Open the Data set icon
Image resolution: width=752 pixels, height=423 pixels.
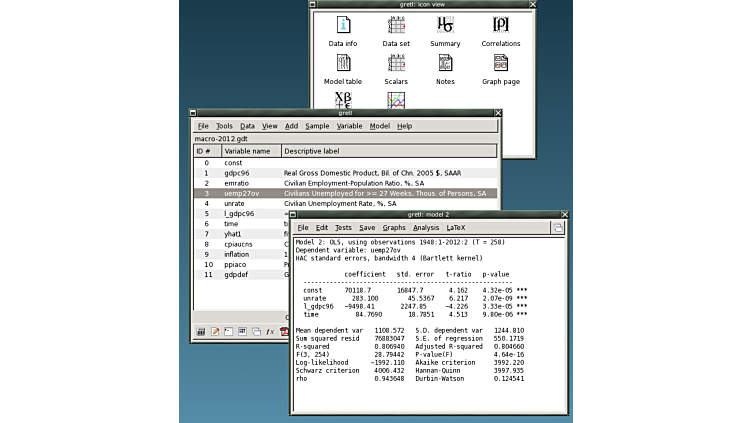tap(396, 26)
